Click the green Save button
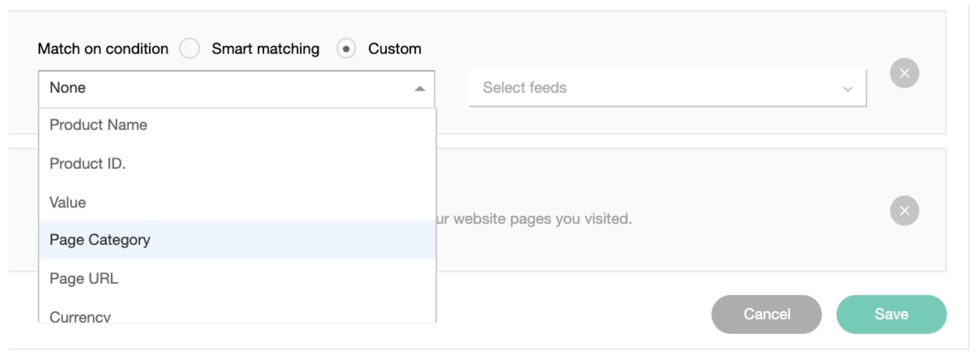980x358 pixels. pyautogui.click(x=891, y=314)
